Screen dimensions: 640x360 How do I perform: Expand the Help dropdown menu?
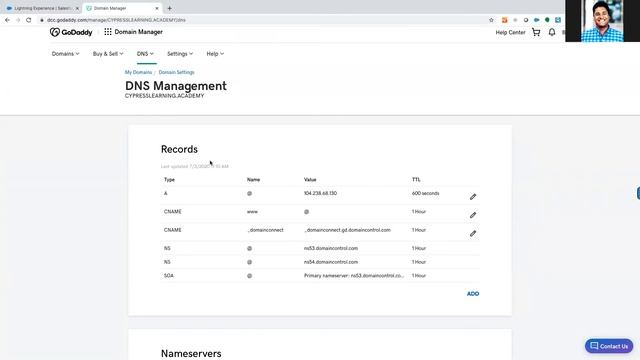click(215, 53)
